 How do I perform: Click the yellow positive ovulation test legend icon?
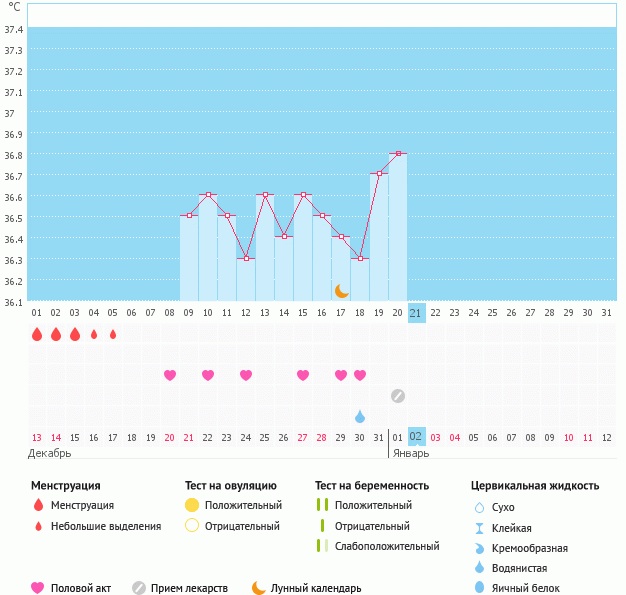[192, 505]
